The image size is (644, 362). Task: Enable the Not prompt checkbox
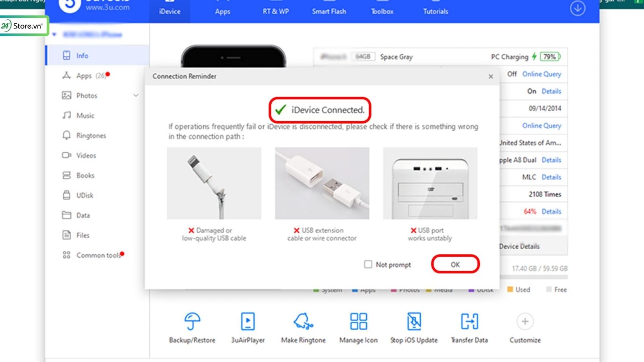368,264
